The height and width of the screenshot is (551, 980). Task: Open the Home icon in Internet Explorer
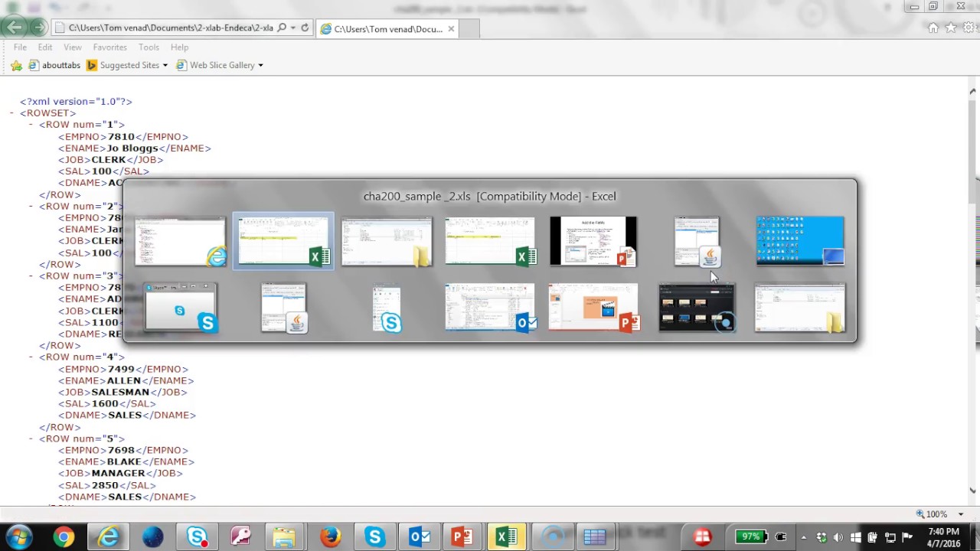tap(933, 28)
